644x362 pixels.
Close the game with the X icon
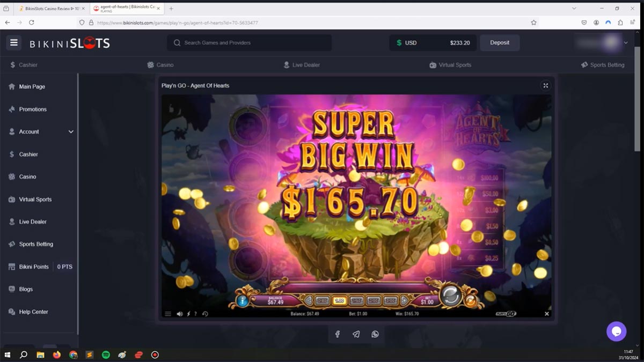547,314
